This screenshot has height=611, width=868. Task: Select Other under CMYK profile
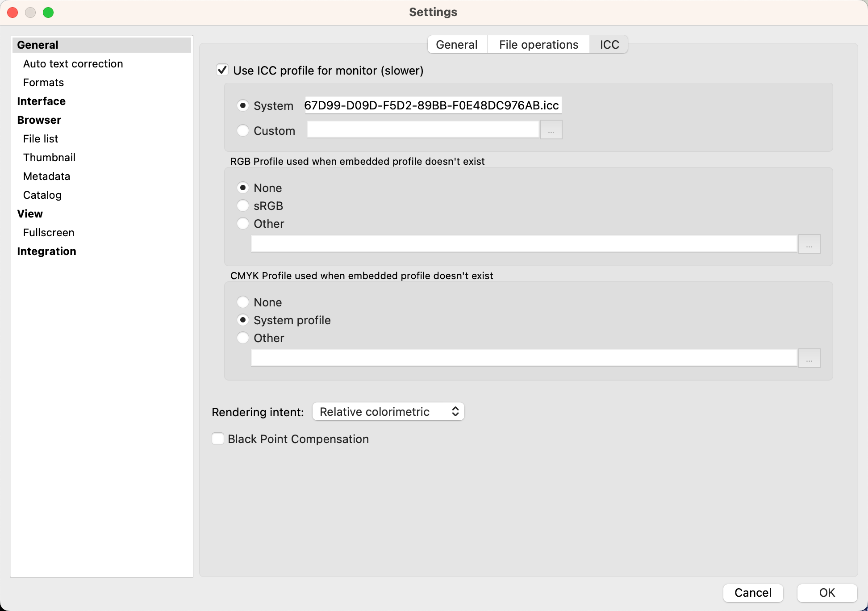click(x=243, y=338)
